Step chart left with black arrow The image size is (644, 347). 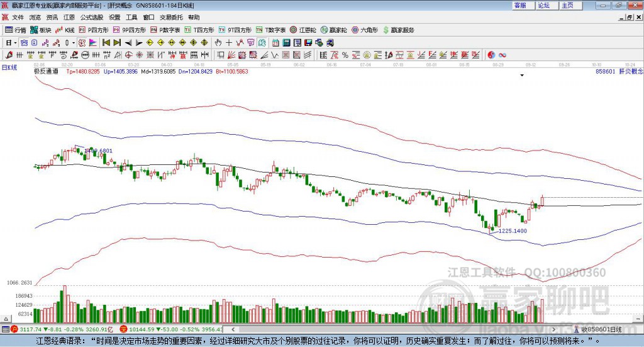pos(128,43)
